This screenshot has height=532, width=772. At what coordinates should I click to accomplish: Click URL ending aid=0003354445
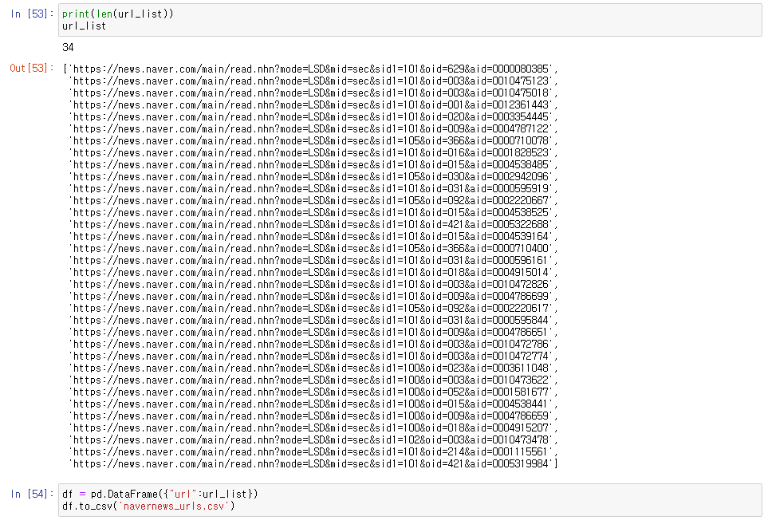click(311, 116)
